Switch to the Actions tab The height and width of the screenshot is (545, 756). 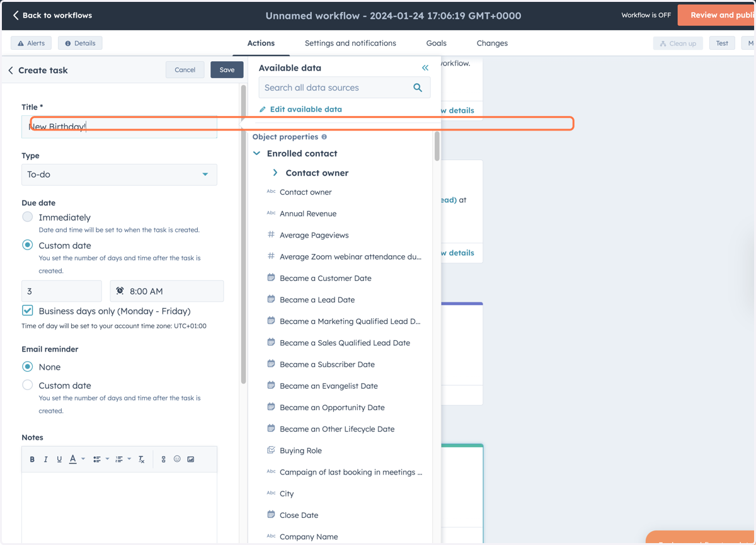click(x=261, y=43)
